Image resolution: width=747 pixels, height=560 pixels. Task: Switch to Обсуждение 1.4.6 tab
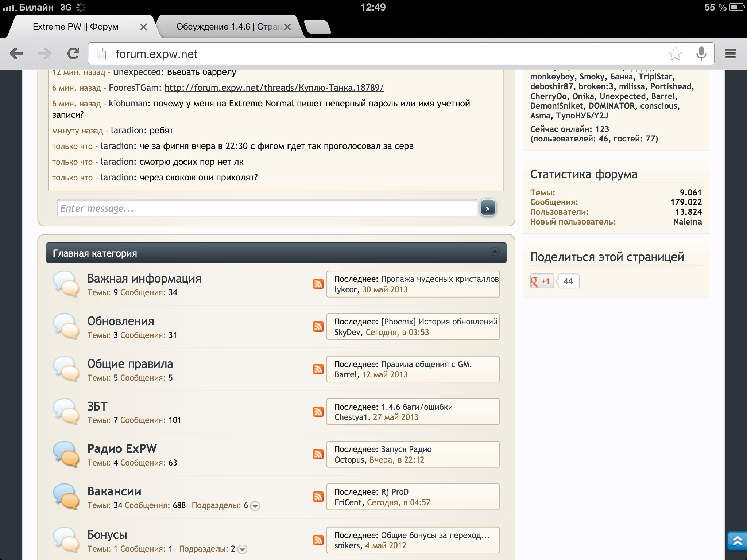pos(230,27)
